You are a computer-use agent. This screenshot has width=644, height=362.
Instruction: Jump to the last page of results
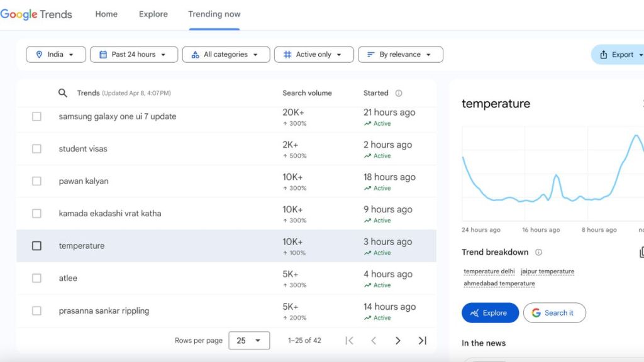pos(422,341)
